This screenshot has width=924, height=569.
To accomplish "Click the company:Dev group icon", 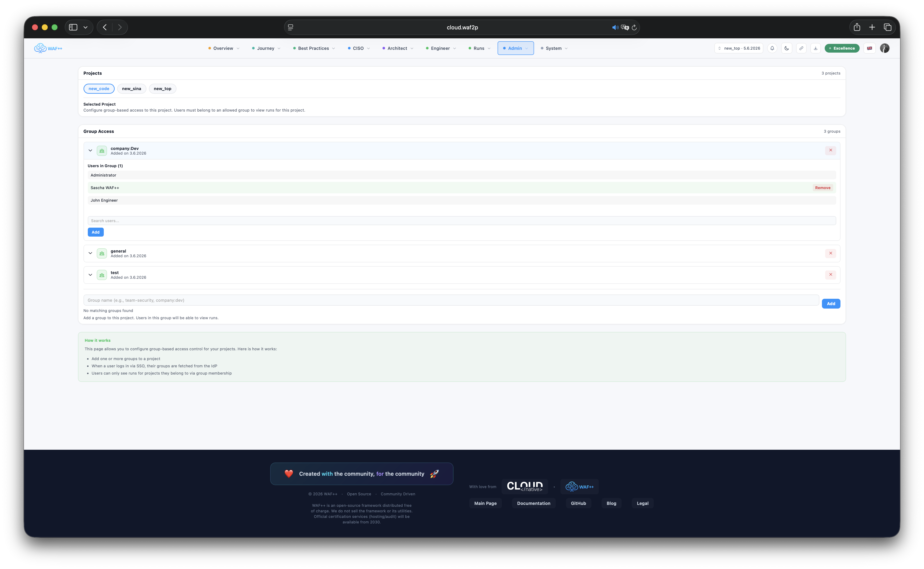I will click(x=102, y=151).
